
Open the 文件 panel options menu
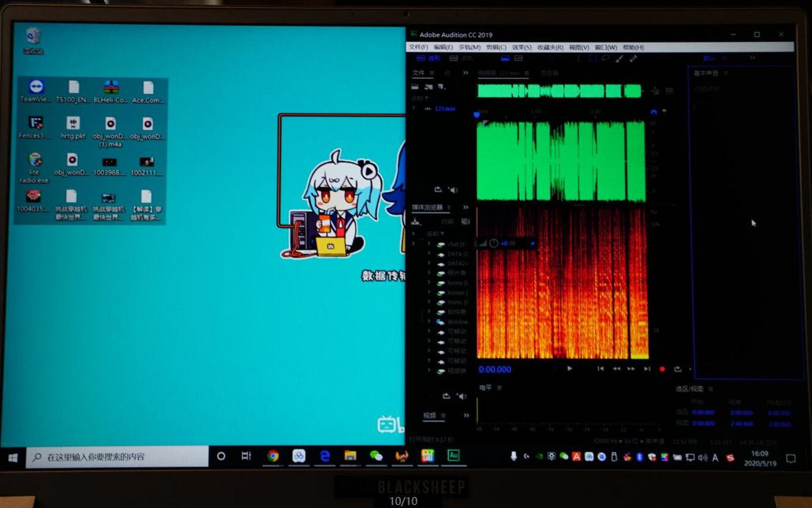point(432,73)
